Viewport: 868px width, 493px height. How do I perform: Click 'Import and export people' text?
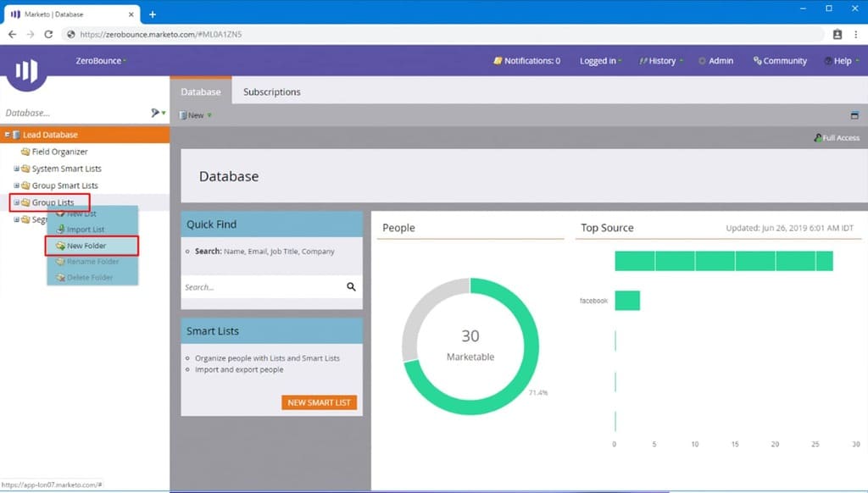tap(239, 369)
